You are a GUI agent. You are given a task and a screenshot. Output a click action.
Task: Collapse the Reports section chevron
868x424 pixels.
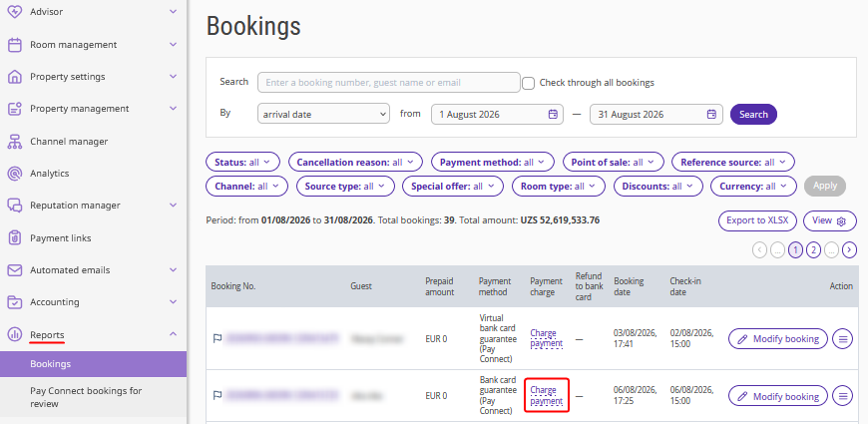click(174, 334)
